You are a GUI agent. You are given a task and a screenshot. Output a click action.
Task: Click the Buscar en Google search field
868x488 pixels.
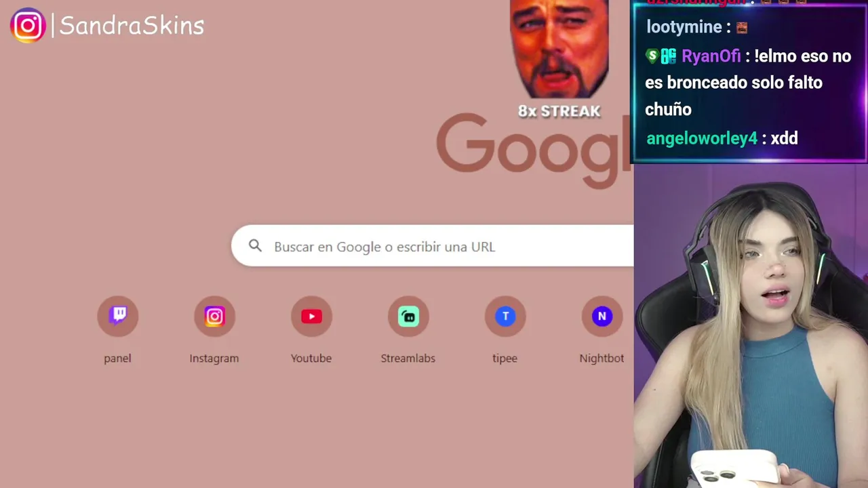click(x=433, y=246)
